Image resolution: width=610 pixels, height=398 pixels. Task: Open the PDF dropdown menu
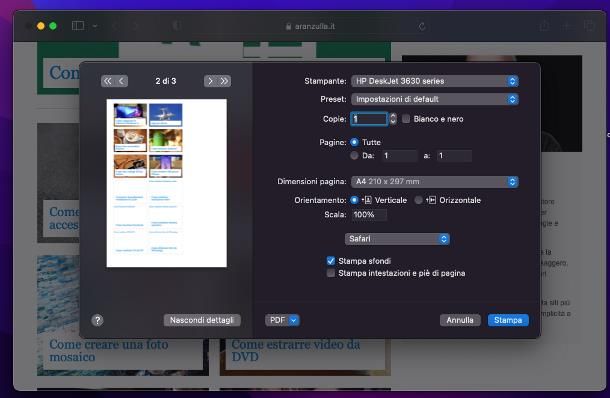coord(282,320)
